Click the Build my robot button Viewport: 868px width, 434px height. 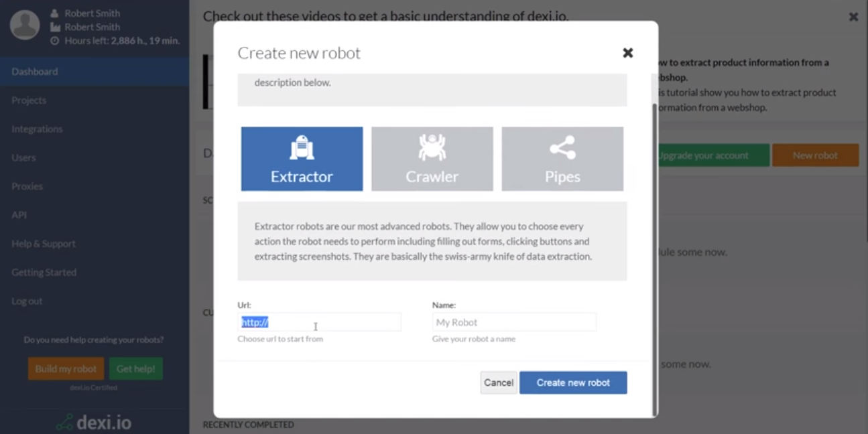tap(66, 369)
